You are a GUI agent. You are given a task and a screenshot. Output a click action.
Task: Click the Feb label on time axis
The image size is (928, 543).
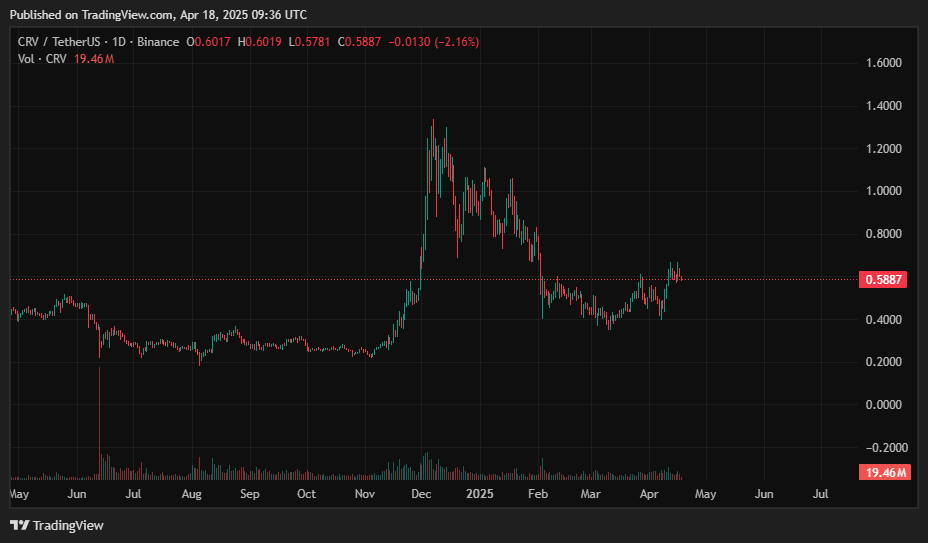click(539, 494)
